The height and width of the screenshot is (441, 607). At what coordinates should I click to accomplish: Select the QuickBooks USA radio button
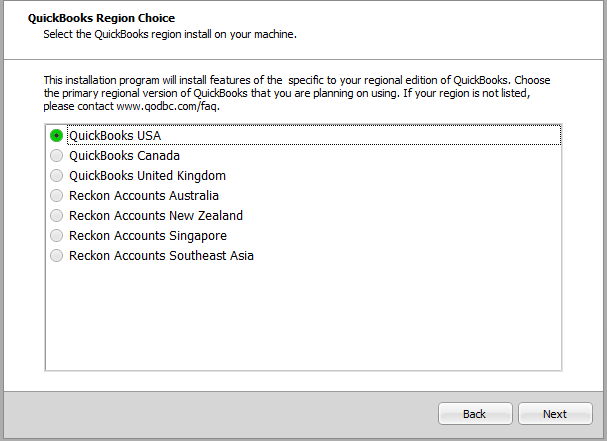click(x=57, y=136)
